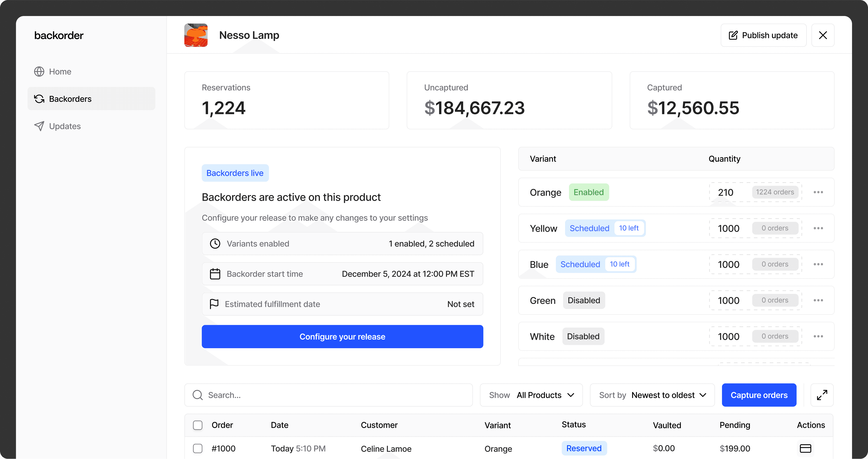Click the search magnifier icon
The width and height of the screenshot is (868, 459).
(198, 395)
